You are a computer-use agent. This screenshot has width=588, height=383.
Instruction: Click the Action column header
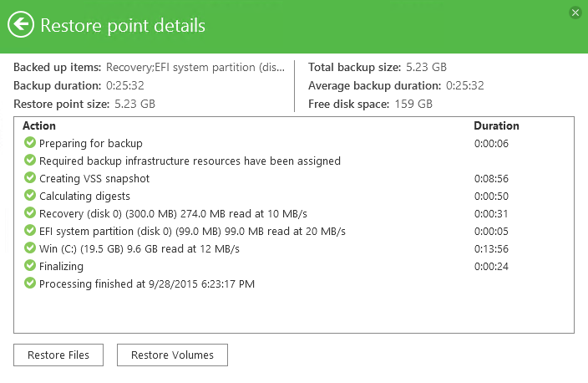[39, 125]
